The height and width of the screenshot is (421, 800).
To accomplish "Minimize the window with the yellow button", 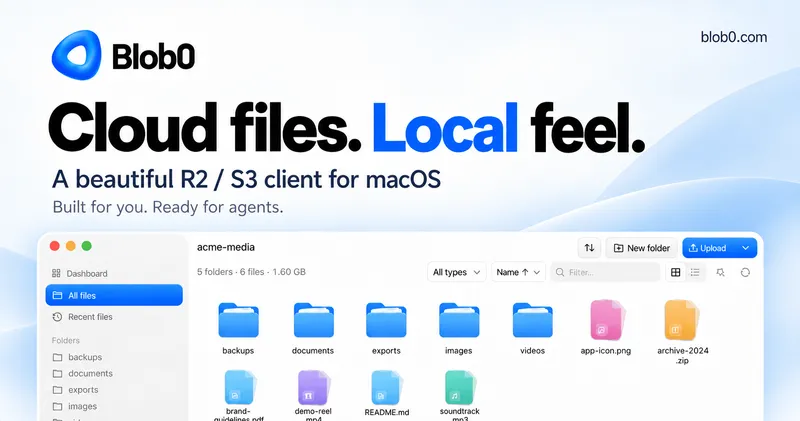I will click(71, 246).
